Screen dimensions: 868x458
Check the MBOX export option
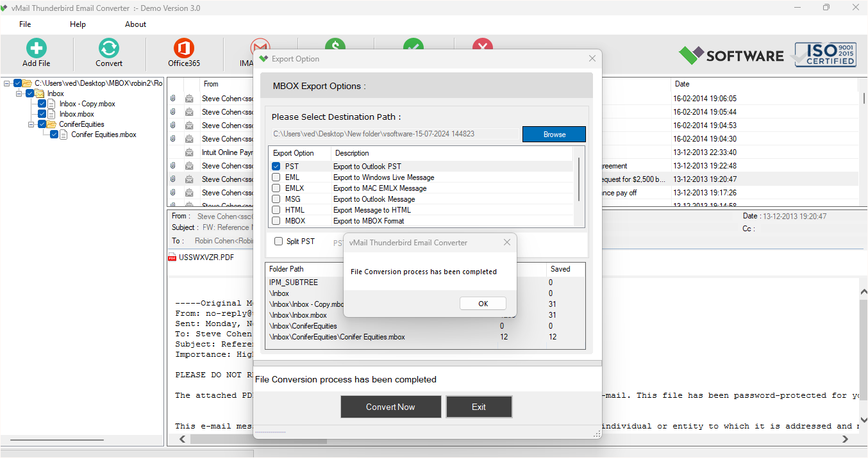click(276, 221)
